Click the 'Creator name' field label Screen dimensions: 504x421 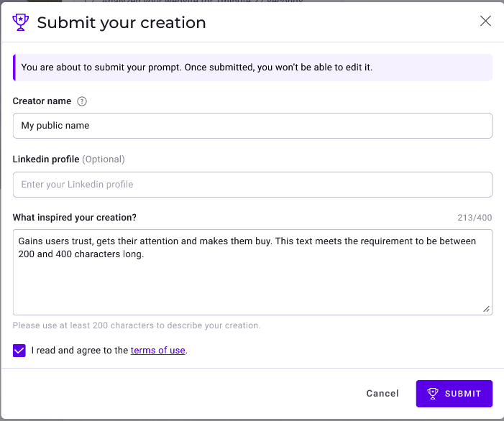[x=42, y=101]
